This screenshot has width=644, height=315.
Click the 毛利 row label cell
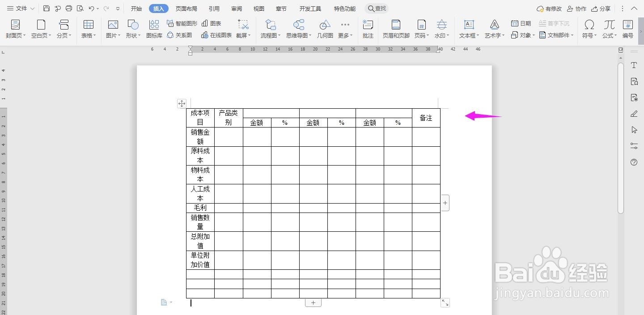tap(200, 208)
